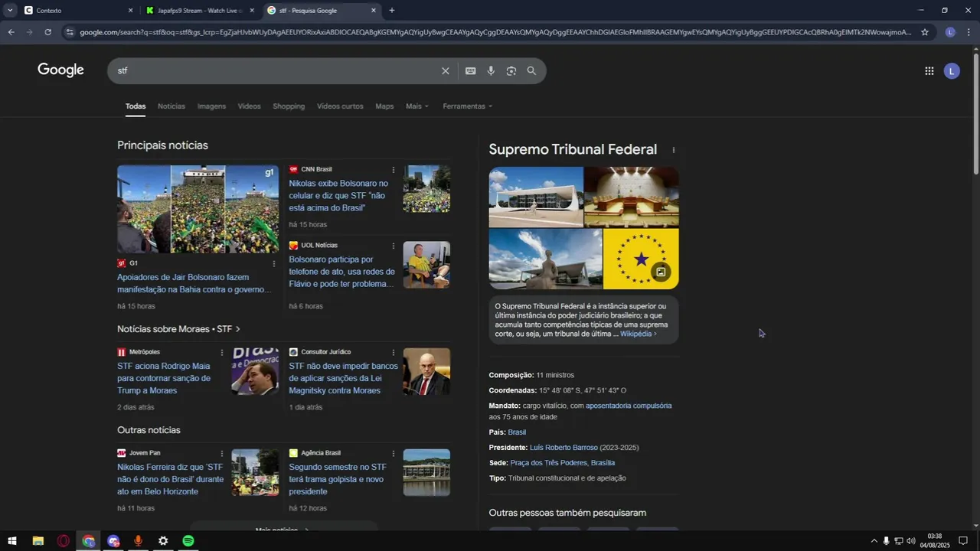The width and height of the screenshot is (980, 551).
Task: Open the STF building exterior thumbnail
Action: (x=536, y=197)
